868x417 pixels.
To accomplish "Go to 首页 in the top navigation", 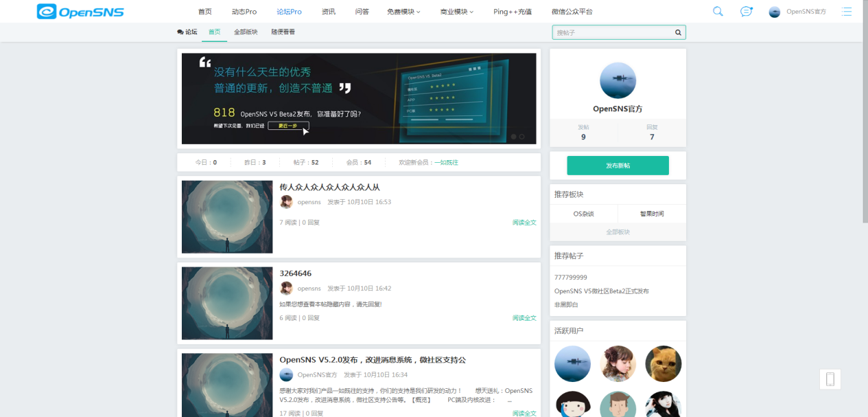I will coord(204,12).
